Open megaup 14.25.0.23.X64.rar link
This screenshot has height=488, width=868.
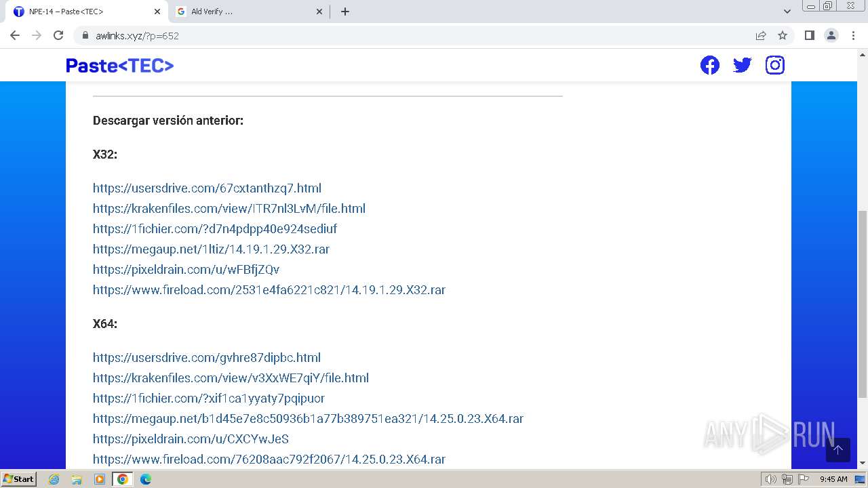tap(308, 418)
